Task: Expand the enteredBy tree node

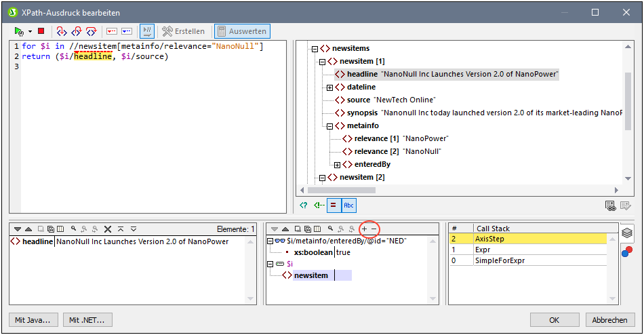Action: (x=338, y=165)
